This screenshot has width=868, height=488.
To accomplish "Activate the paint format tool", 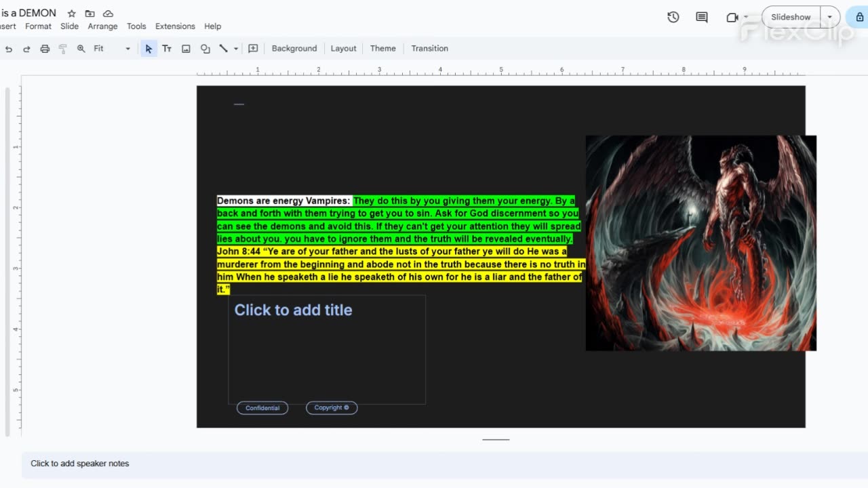I will point(63,49).
